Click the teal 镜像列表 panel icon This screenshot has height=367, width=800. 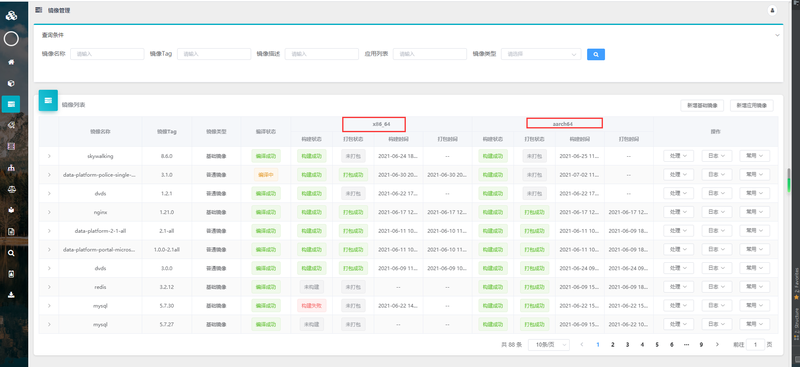48,101
